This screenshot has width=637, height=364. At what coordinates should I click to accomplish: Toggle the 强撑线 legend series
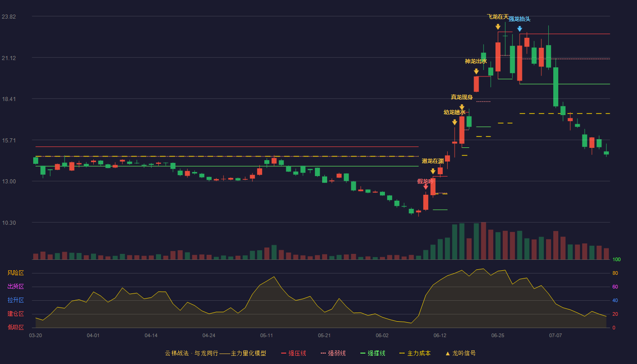pos(373,353)
